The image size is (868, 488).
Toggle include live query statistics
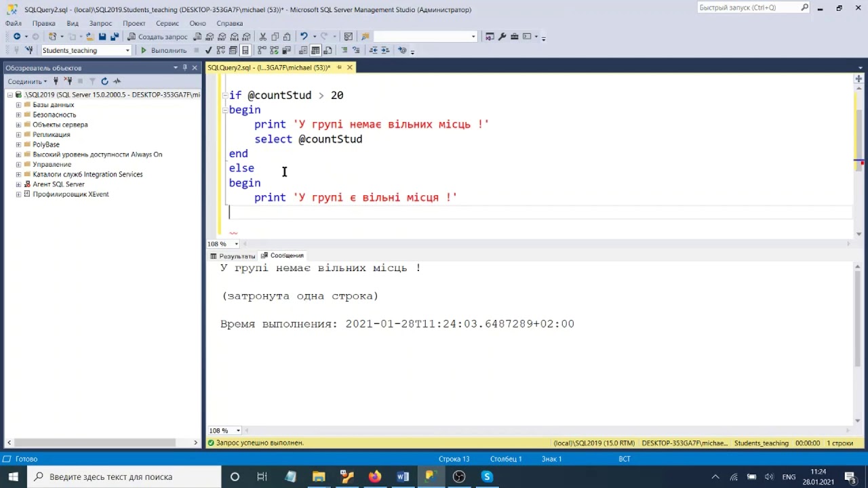pyautogui.click(x=275, y=50)
